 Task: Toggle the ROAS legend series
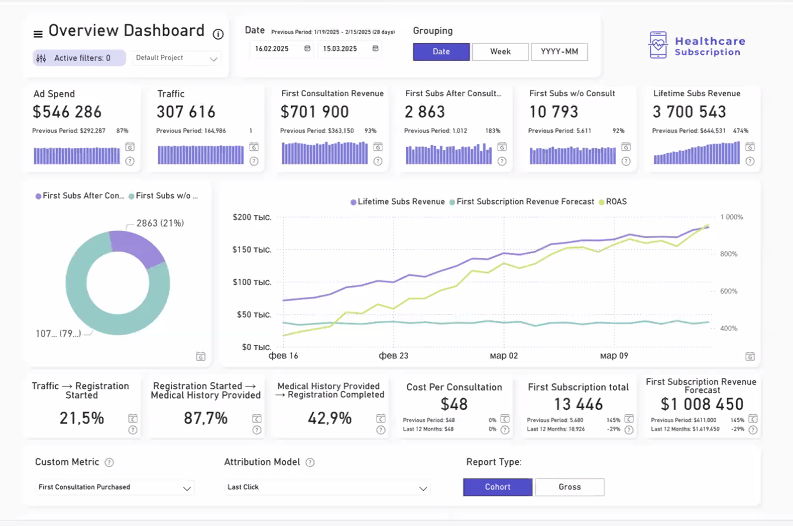point(611,201)
